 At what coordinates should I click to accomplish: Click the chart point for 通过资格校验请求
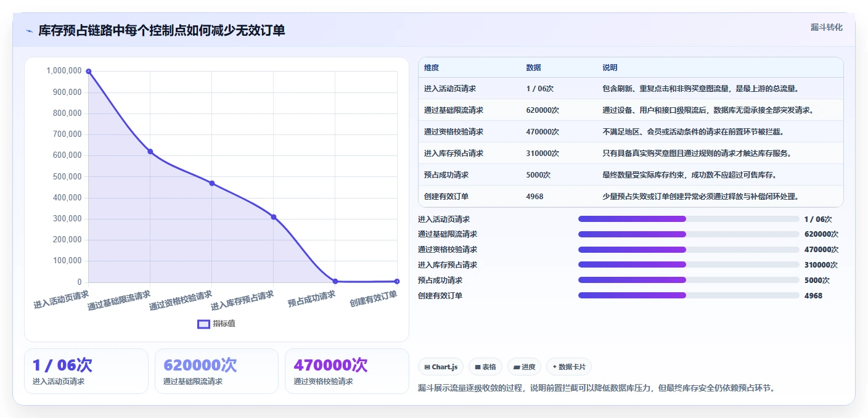(x=211, y=183)
